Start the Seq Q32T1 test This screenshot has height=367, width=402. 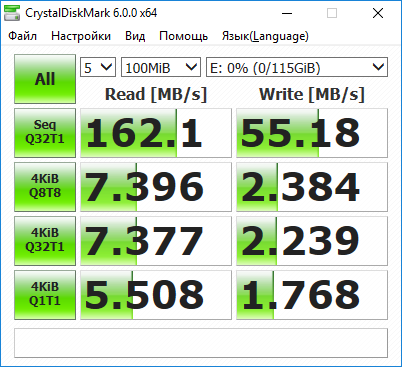point(45,133)
